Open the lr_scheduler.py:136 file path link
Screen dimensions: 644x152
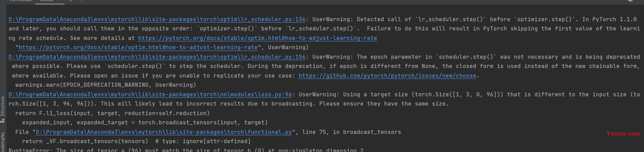point(157,19)
